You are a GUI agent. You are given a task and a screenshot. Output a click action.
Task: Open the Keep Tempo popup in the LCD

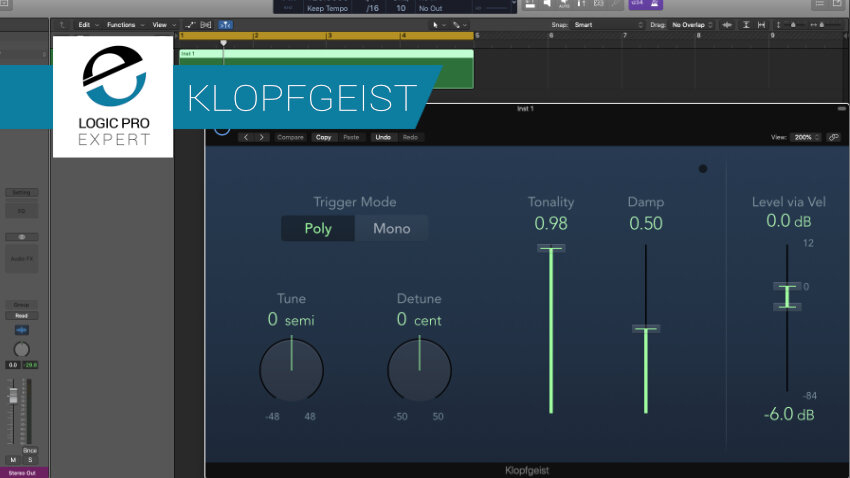[327, 8]
